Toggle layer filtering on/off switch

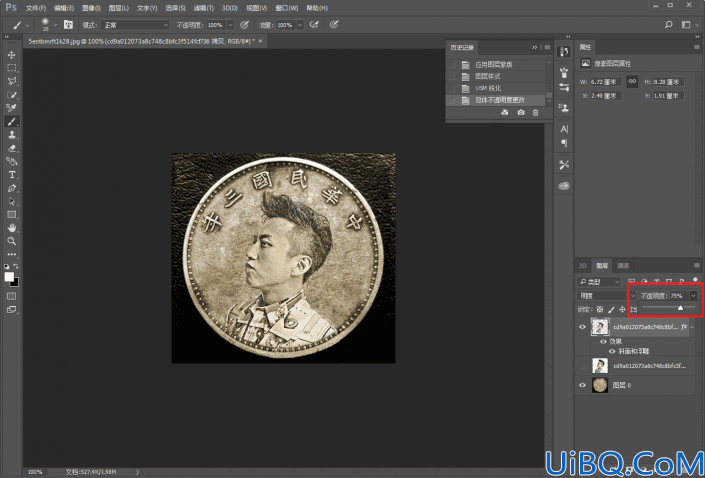tap(695, 281)
